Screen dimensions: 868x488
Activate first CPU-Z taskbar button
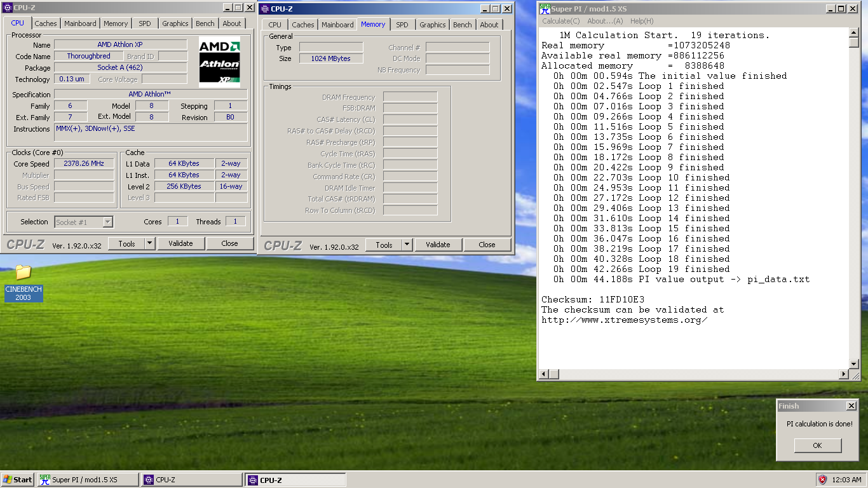click(x=191, y=480)
